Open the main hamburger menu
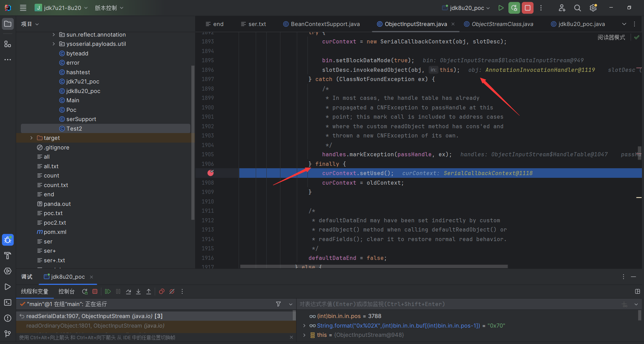 (23, 8)
